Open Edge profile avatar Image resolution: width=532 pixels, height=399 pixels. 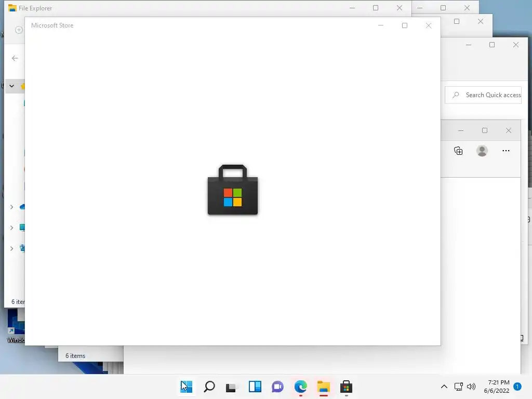point(482,151)
